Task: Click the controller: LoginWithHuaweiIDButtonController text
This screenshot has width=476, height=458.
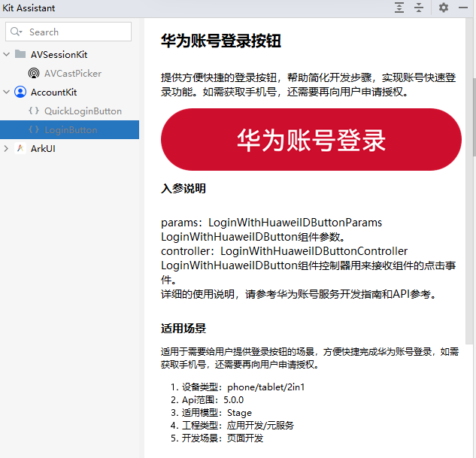Action: tap(284, 251)
